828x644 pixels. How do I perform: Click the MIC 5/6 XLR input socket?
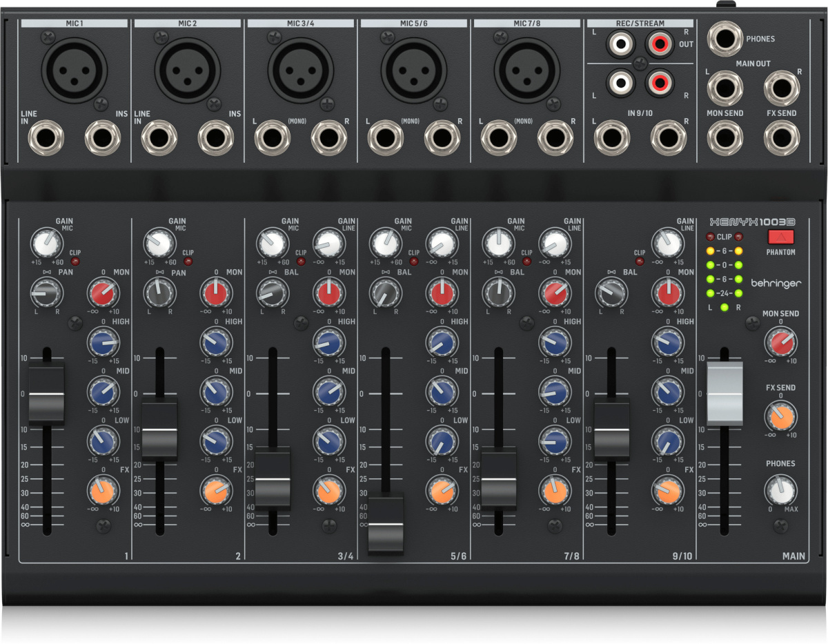click(414, 68)
